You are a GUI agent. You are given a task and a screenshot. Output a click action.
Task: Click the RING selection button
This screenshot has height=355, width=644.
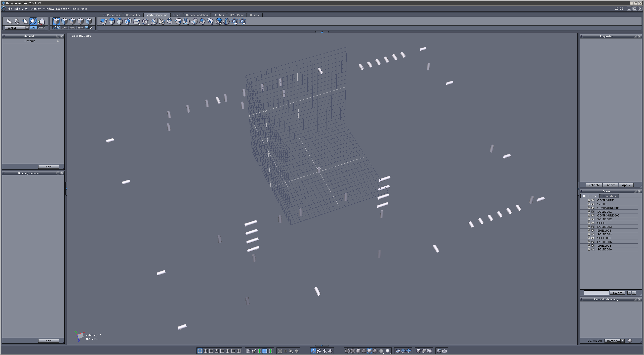click(x=72, y=28)
